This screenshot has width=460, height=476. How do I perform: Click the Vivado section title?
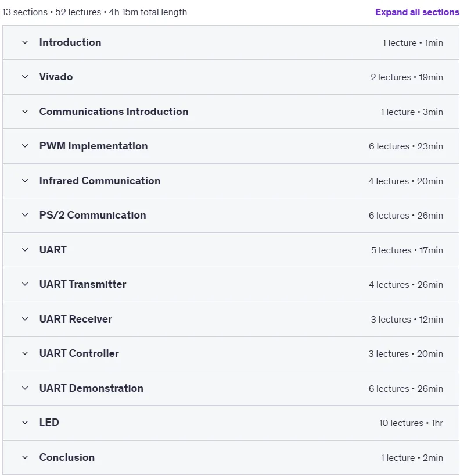[56, 77]
